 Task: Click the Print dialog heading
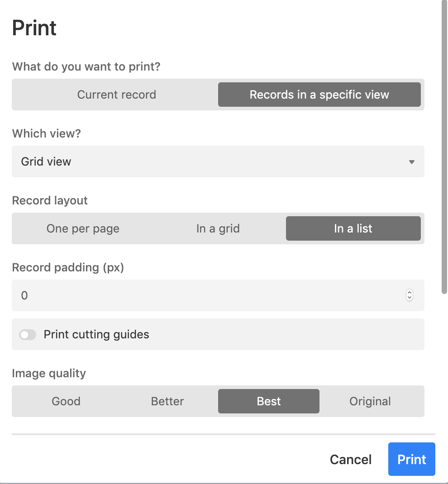pyautogui.click(x=34, y=28)
